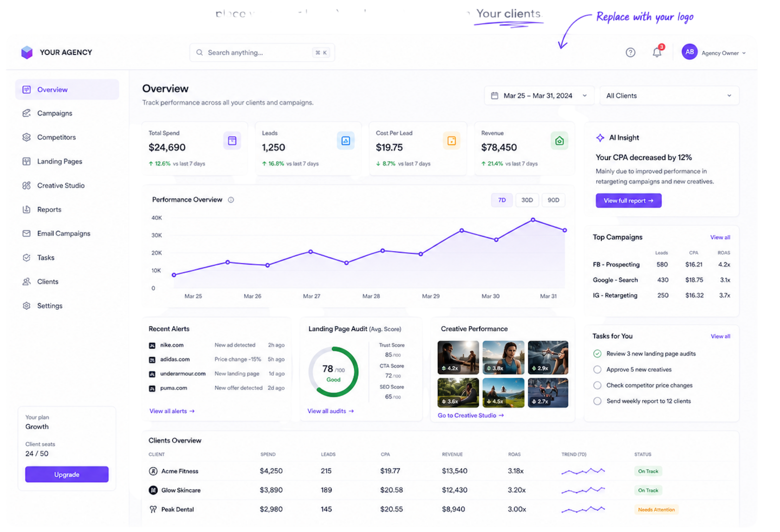The height and width of the screenshot is (532, 780).
Task: Click the Mar 30 peak chart point
Action: click(x=533, y=220)
